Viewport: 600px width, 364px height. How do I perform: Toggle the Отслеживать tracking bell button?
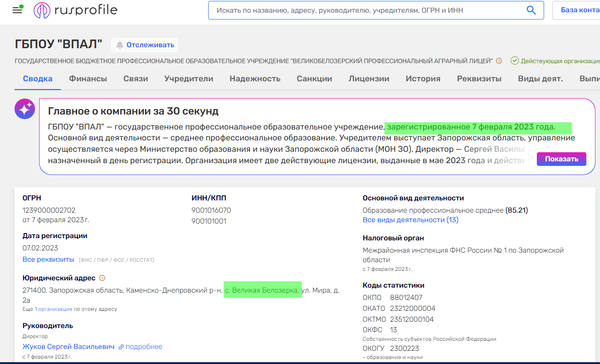click(x=145, y=45)
